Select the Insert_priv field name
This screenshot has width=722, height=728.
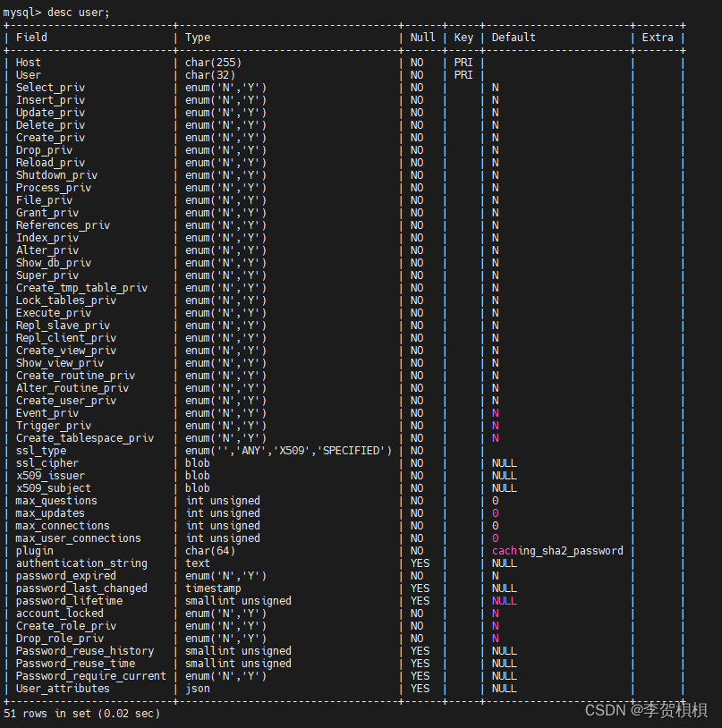(51, 100)
